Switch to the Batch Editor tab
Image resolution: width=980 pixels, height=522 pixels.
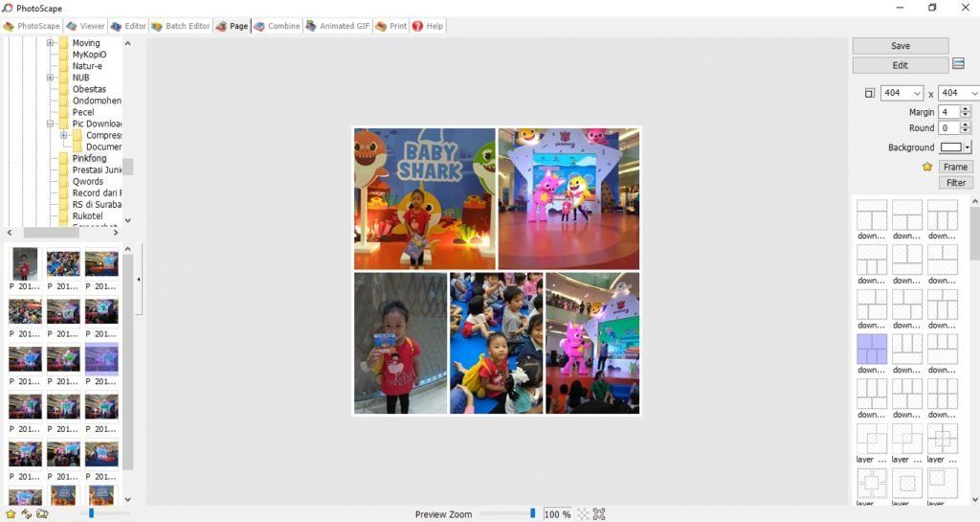[181, 26]
